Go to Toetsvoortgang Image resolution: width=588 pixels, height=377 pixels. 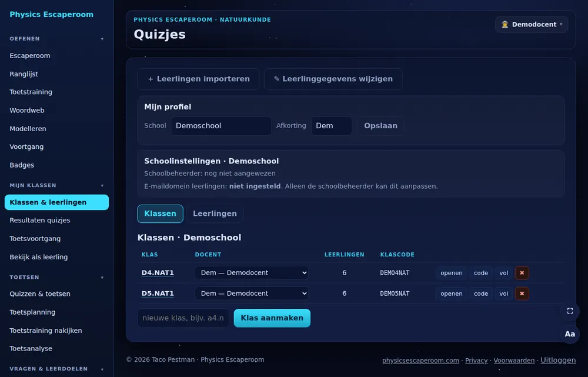(56, 239)
